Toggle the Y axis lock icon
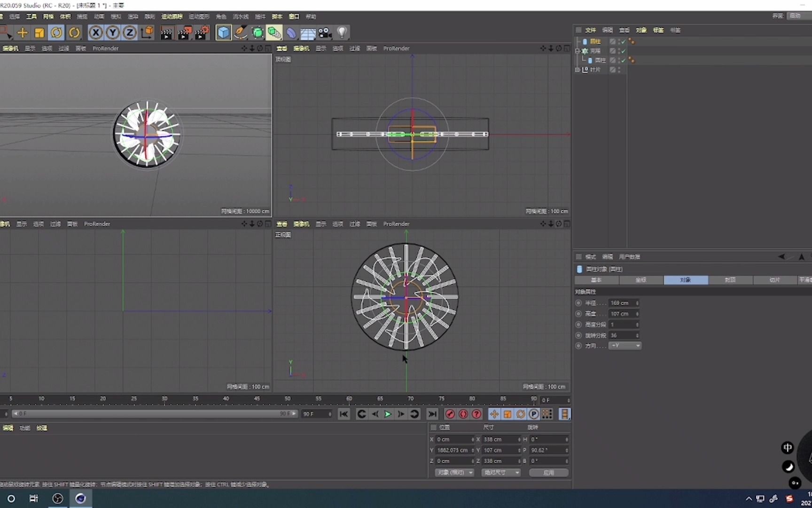Image resolution: width=812 pixels, height=508 pixels. (113, 32)
